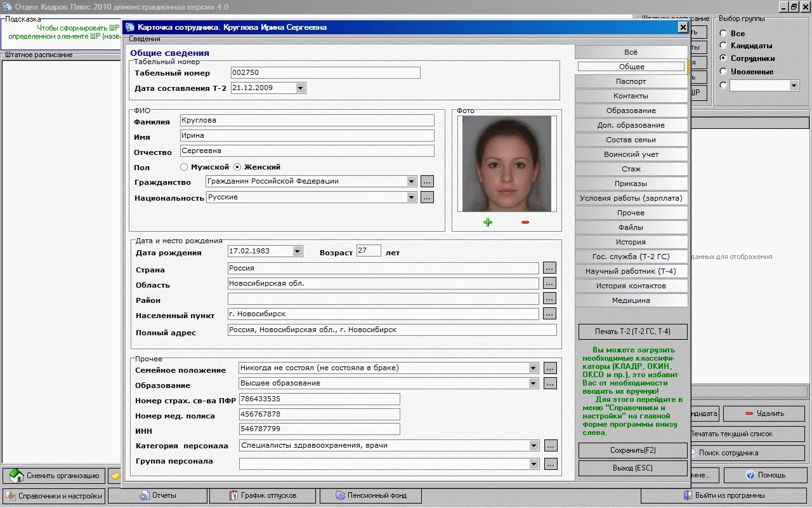Expand the Национальность dropdown
812x508 pixels.
tap(412, 197)
